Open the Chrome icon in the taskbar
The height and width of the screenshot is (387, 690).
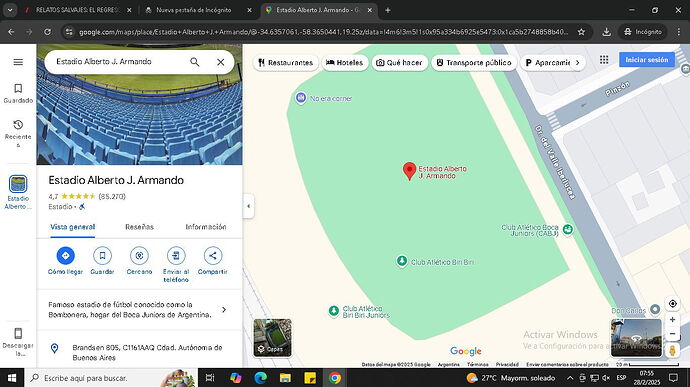335,378
